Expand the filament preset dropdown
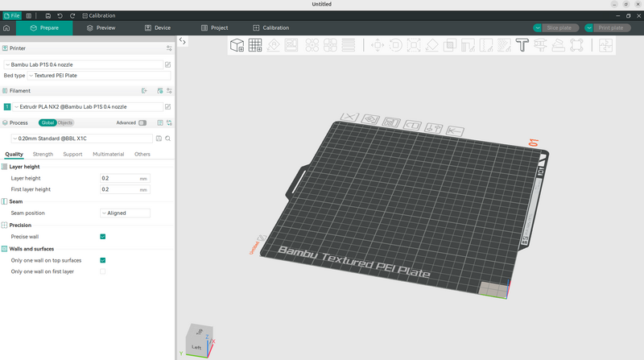The height and width of the screenshot is (360, 644). pos(87,106)
